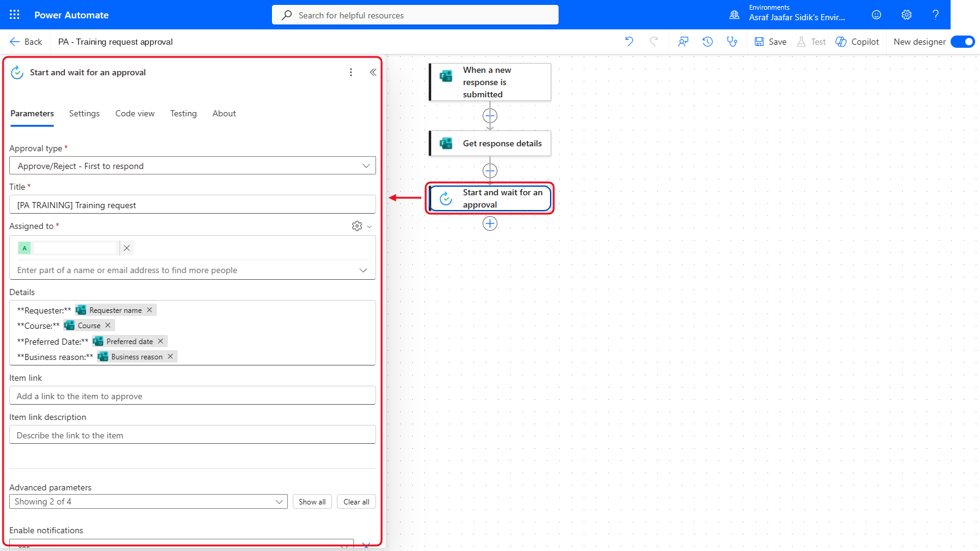The width and height of the screenshot is (980, 551).
Task: Open the more options vertical dots
Action: [351, 72]
